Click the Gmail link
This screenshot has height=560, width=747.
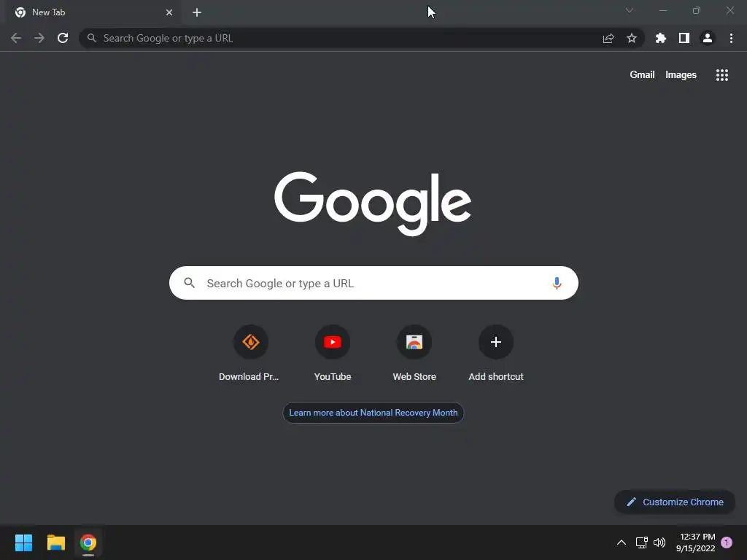click(x=642, y=75)
